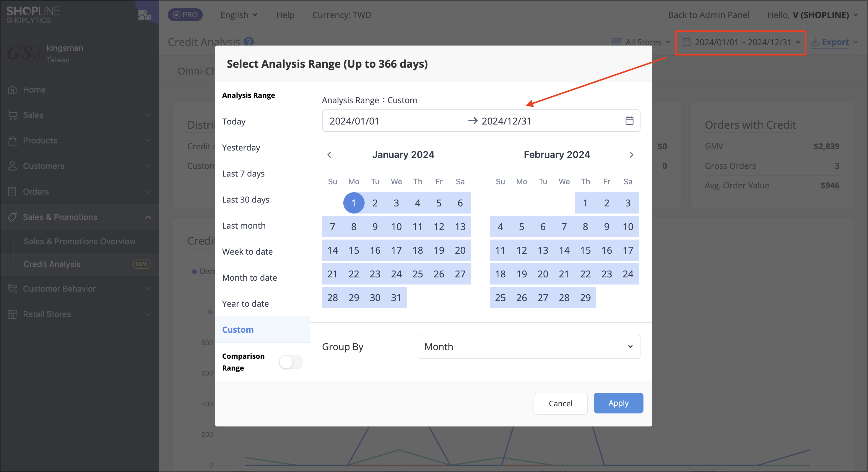Image resolution: width=868 pixels, height=472 pixels.
Task: Click the calendar icon in date input
Action: click(x=629, y=120)
